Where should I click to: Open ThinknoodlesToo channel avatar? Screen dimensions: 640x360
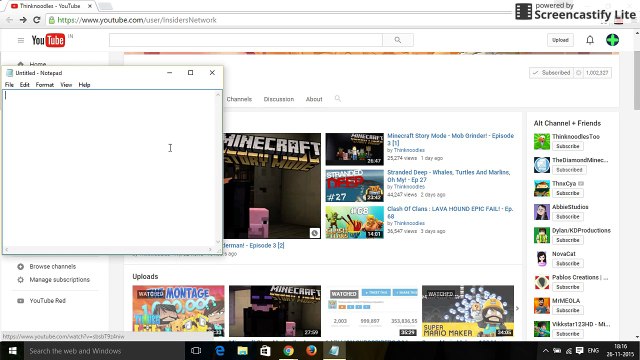point(542,142)
